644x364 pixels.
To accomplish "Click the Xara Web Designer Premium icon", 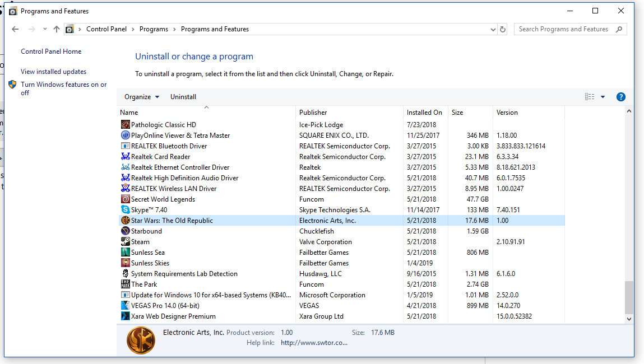I will (125, 316).
